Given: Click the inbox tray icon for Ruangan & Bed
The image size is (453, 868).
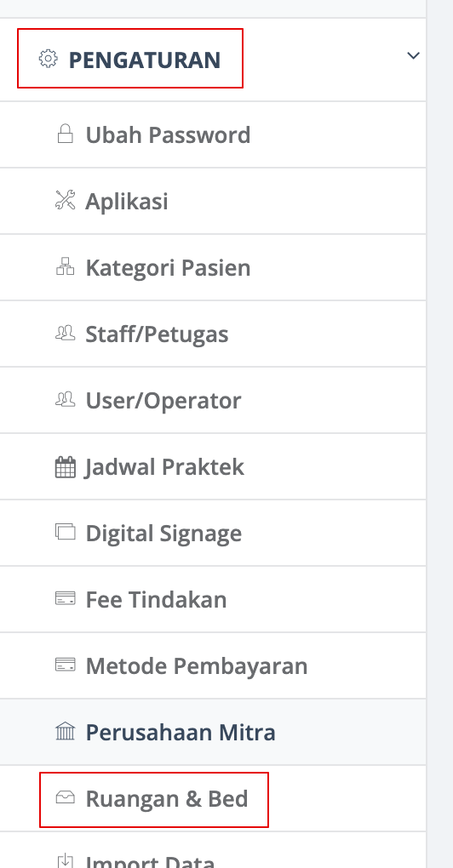Looking at the screenshot, I should click(x=66, y=798).
